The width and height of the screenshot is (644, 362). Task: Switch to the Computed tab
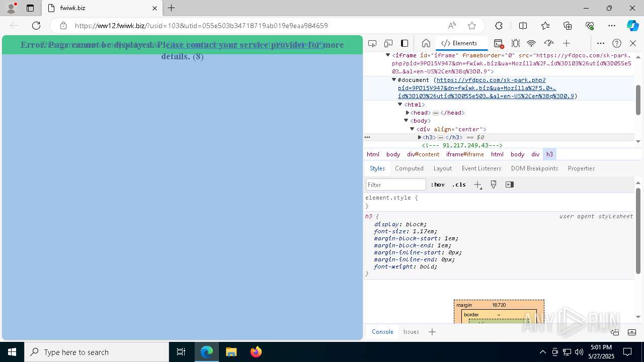[x=409, y=168]
